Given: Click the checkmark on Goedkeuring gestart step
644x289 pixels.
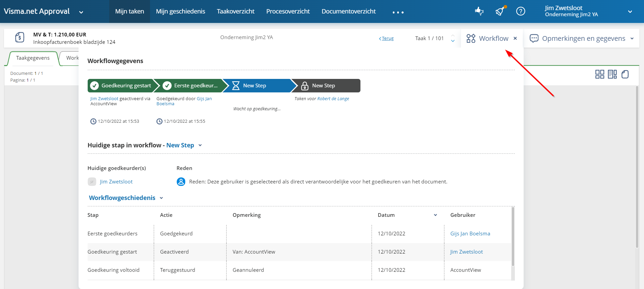Looking at the screenshot, I should [95, 86].
